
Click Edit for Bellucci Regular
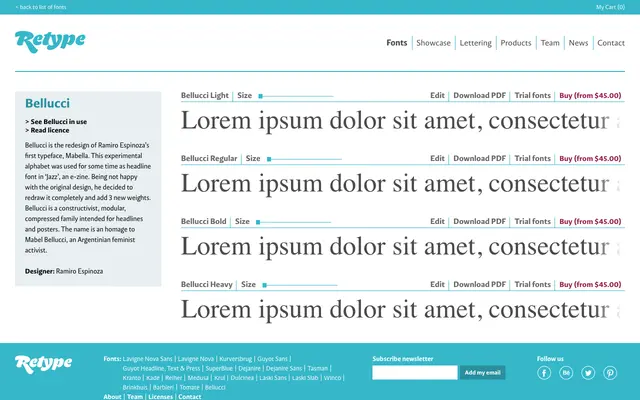tap(437, 158)
